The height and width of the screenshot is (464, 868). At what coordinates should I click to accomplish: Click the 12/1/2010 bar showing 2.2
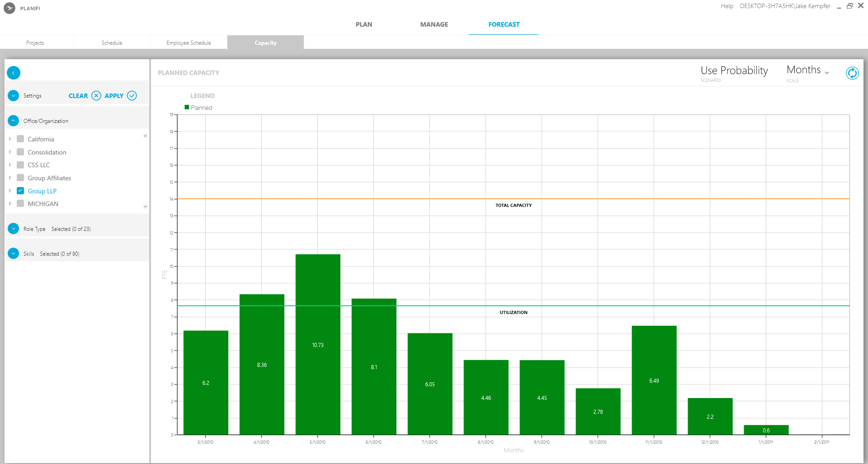(710, 417)
